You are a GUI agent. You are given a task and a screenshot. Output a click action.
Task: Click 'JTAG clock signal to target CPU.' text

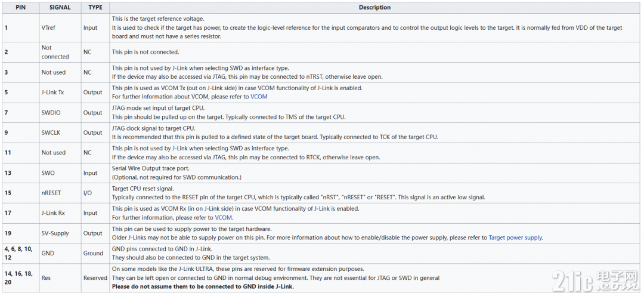point(154,128)
